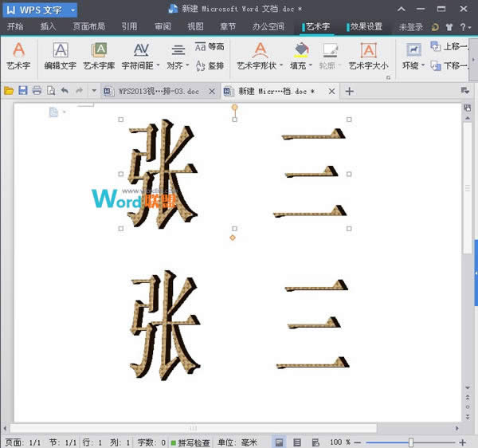This screenshot has height=448, width=478.
Task: Click the new document tab plus button
Action: point(349,92)
